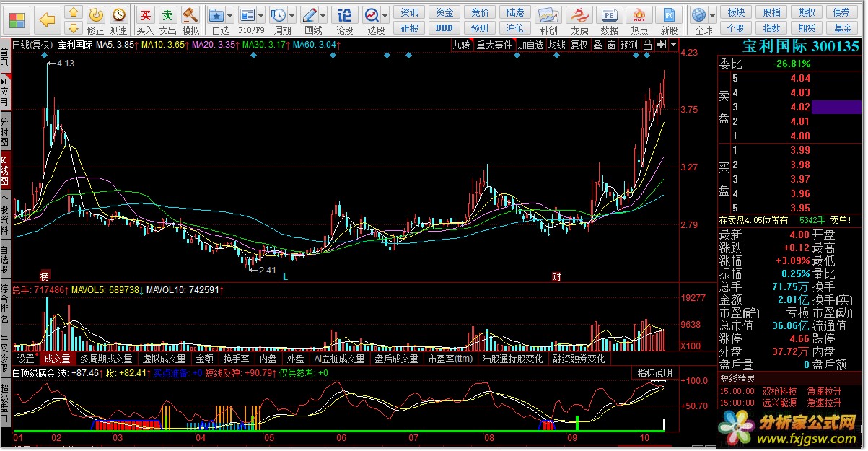Click the X100 volume scale label
Screen dimensions: 868x451
click(691, 346)
